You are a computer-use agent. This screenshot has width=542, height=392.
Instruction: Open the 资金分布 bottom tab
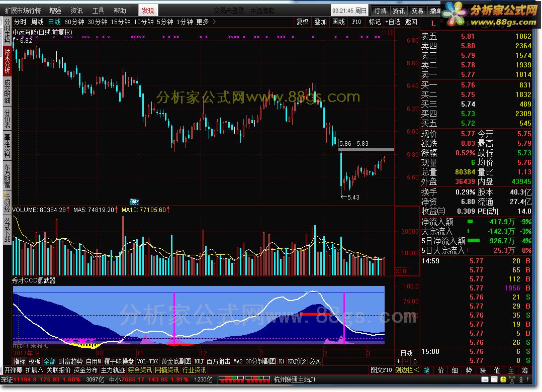pos(85,370)
